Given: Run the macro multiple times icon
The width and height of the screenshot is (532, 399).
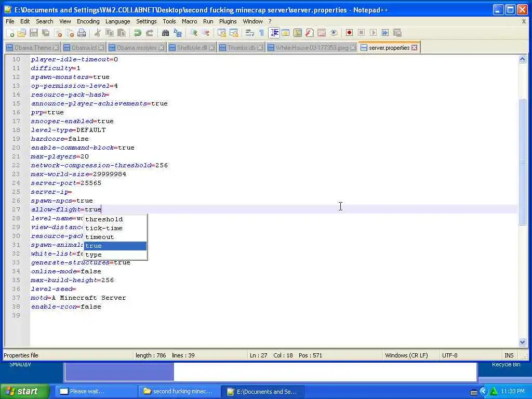Looking at the screenshot, I should pos(385,33).
